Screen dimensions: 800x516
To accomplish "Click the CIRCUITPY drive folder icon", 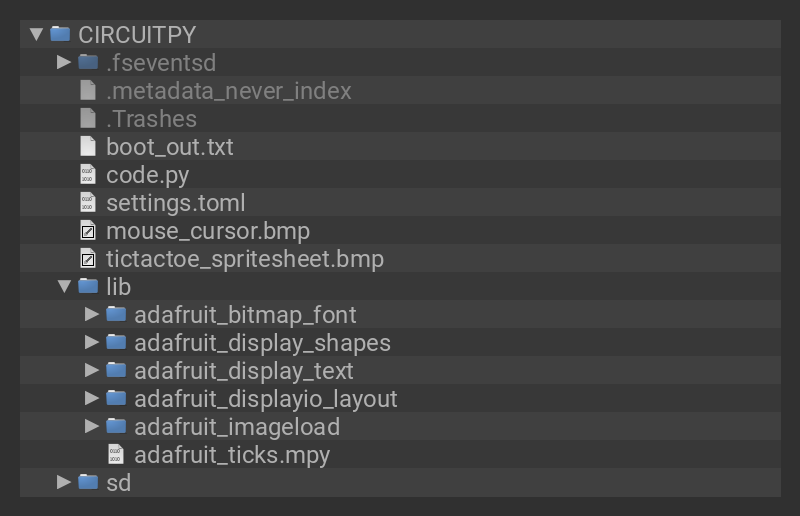I will pyautogui.click(x=60, y=34).
